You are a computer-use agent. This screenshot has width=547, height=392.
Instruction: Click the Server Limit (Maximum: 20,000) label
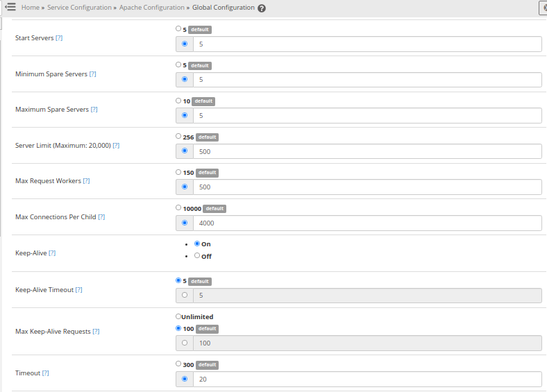click(x=62, y=145)
